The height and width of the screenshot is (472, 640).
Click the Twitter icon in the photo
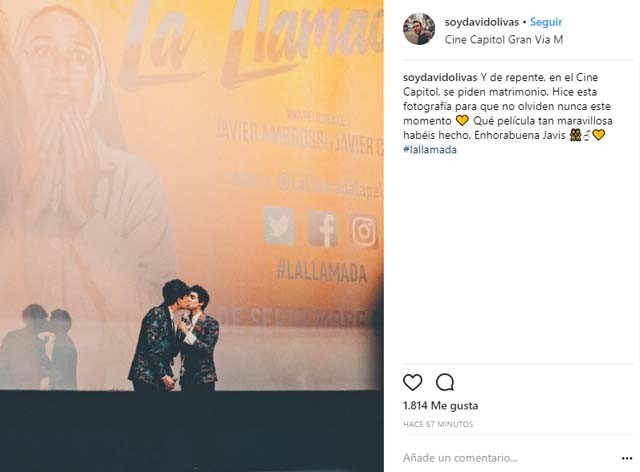pyautogui.click(x=279, y=225)
